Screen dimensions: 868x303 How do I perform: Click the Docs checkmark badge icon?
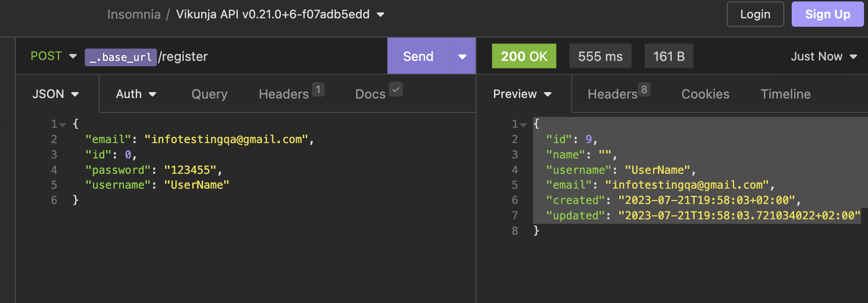(x=396, y=90)
